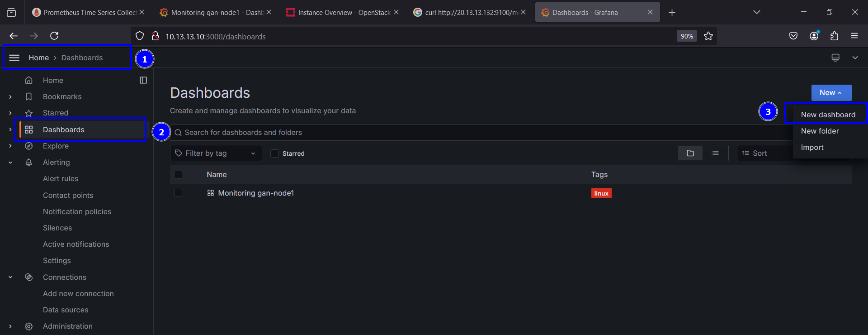Viewport: 868px width, 335px height.
Task: Click the Connections icon in sidebar
Action: point(29,277)
